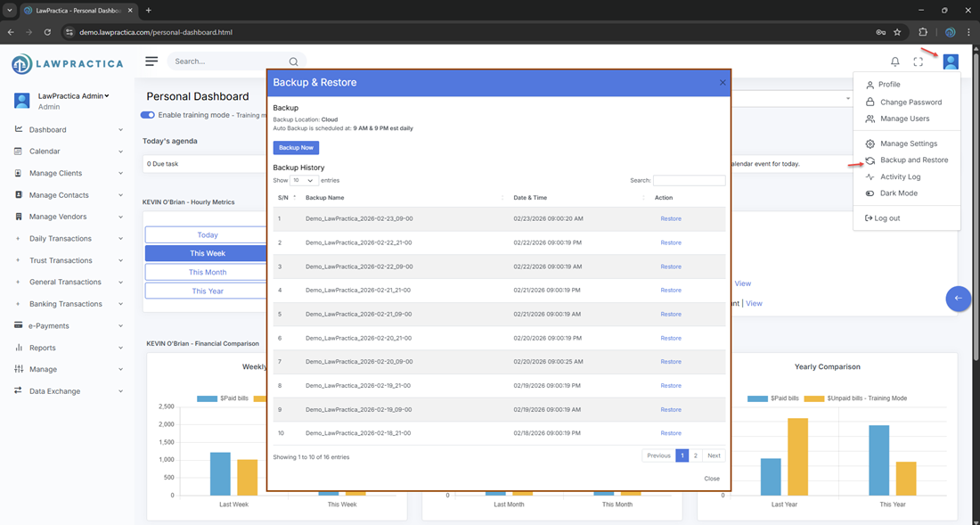Select Activity Log from user menu
The image size is (980, 525).
point(900,176)
